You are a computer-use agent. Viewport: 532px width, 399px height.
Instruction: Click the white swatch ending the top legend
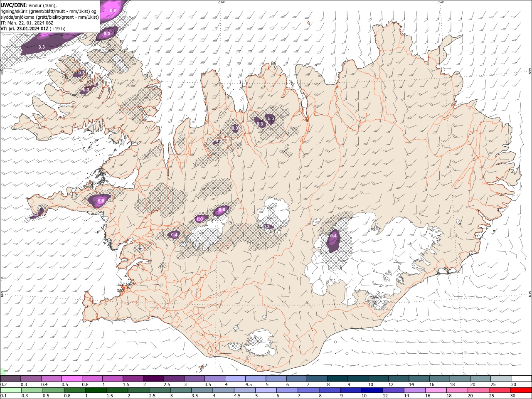point(521,379)
